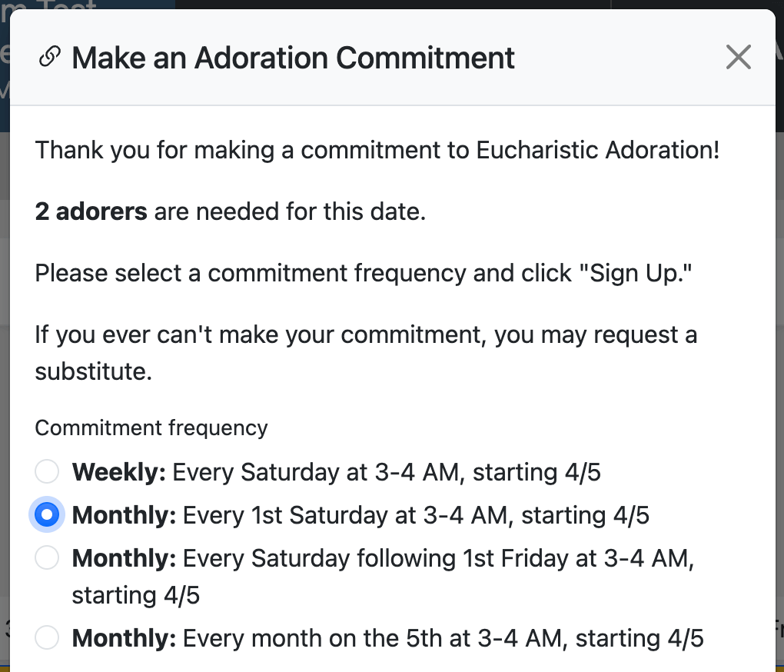The height and width of the screenshot is (672, 784).
Task: Click the bold 2 adorers text
Action: pyautogui.click(x=91, y=211)
